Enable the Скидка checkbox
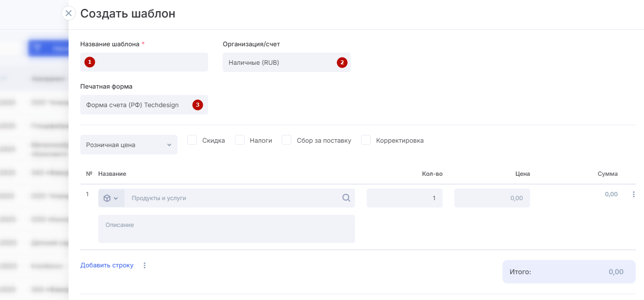The height and width of the screenshot is (300, 644). click(x=193, y=140)
